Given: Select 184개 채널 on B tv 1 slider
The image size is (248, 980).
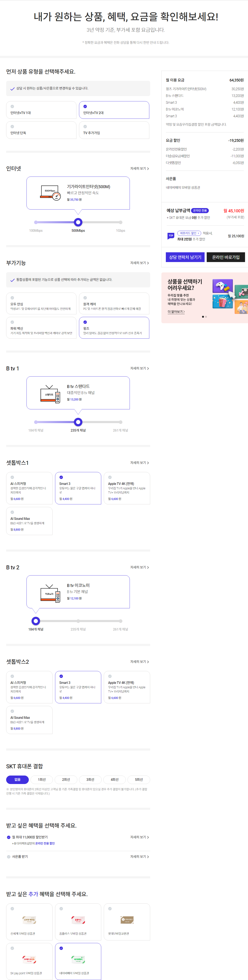Looking at the screenshot, I should (36, 422).
